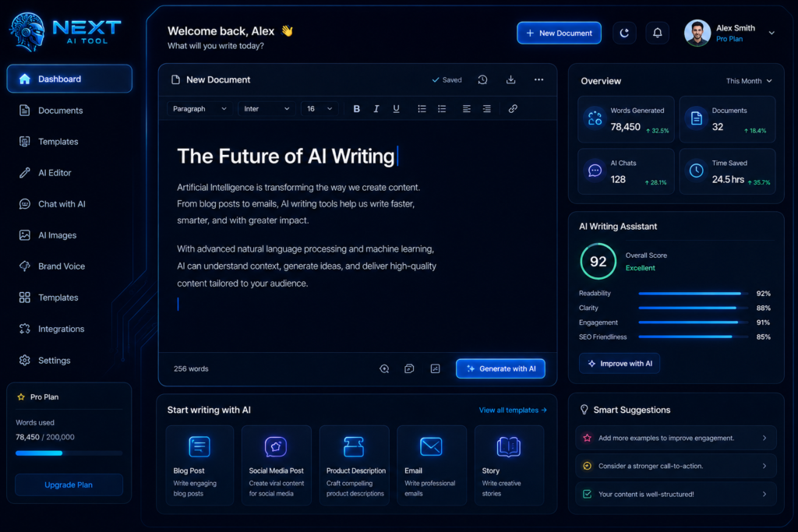798x532 pixels.
Task: Click Alex Smith's profile avatar
Action: tap(697, 33)
